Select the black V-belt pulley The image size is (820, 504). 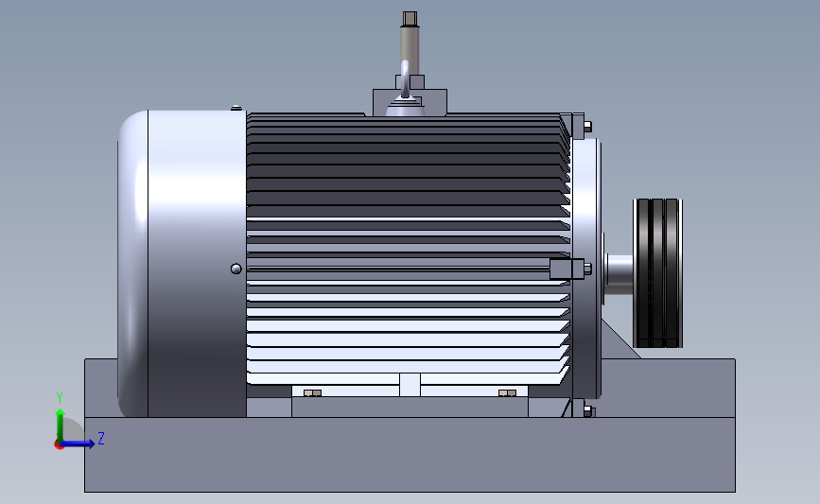657,273
